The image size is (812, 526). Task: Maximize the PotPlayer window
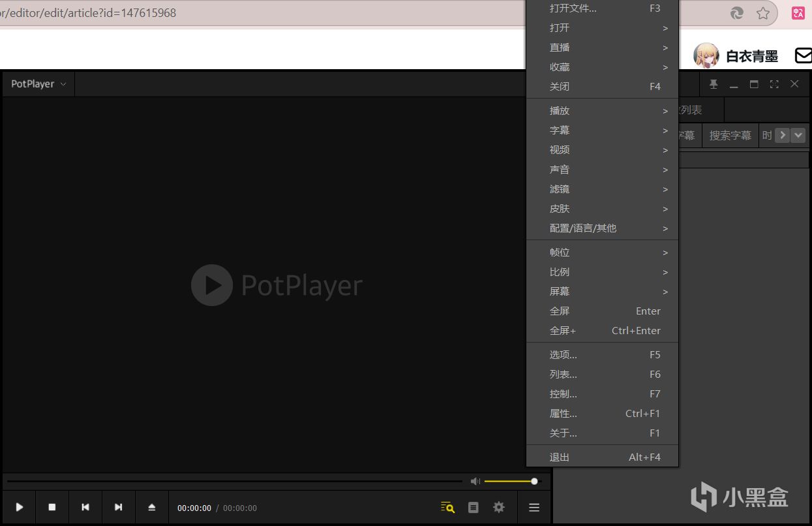754,84
